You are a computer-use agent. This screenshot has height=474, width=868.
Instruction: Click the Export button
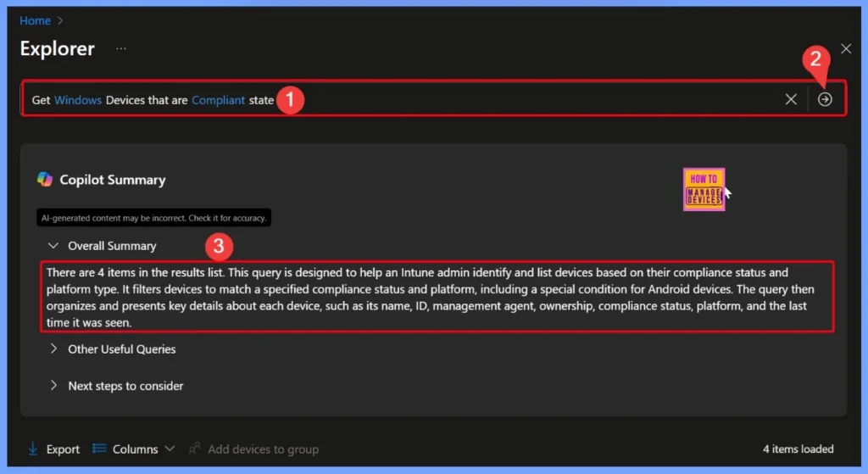pos(53,449)
